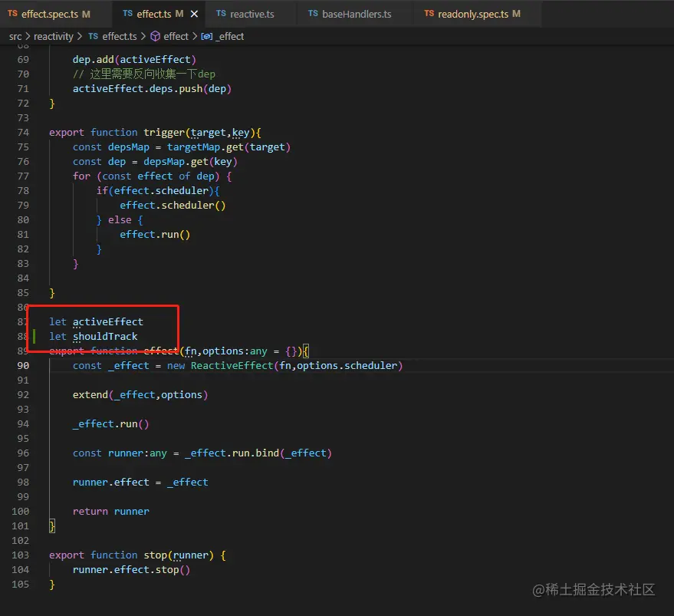The width and height of the screenshot is (674, 616).
Task: Click line number 74 in the gutter
Action: pos(23,133)
